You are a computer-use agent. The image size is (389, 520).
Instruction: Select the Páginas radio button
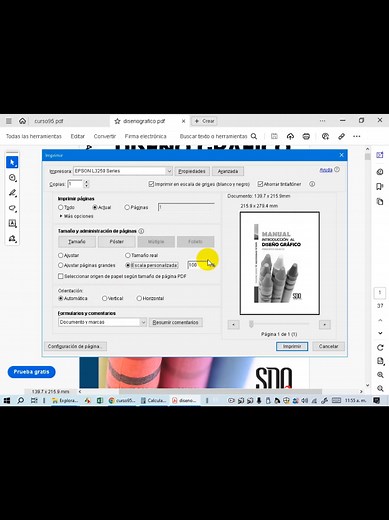(x=127, y=207)
